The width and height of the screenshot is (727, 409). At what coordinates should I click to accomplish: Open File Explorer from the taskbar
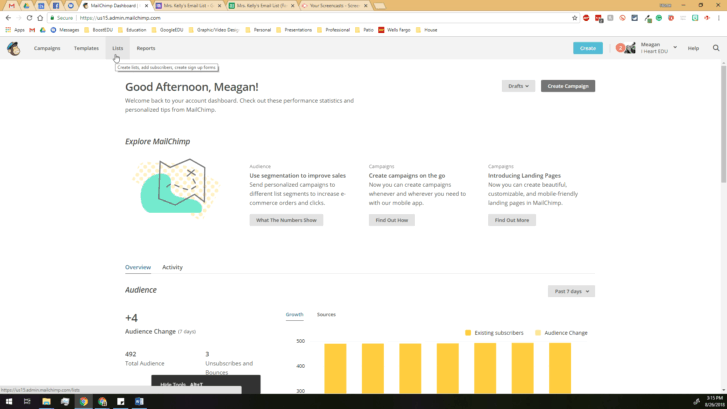[46, 402]
